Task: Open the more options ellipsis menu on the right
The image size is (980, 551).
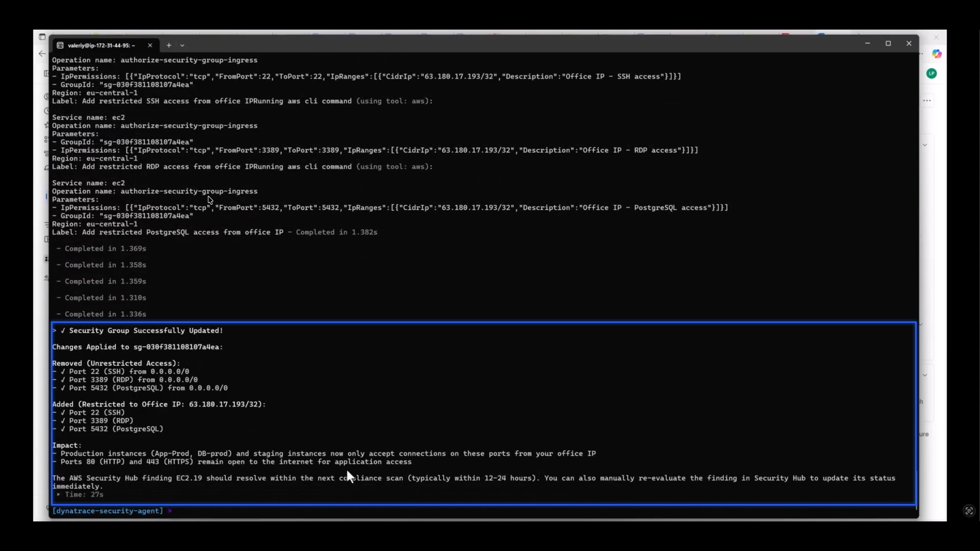Action: click(927, 101)
